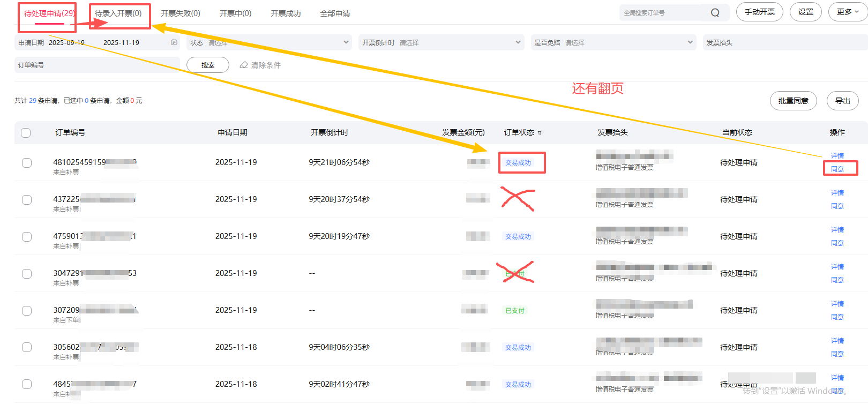Click the calendar icon in date range
Screen dimensions: 868x404
(x=174, y=42)
